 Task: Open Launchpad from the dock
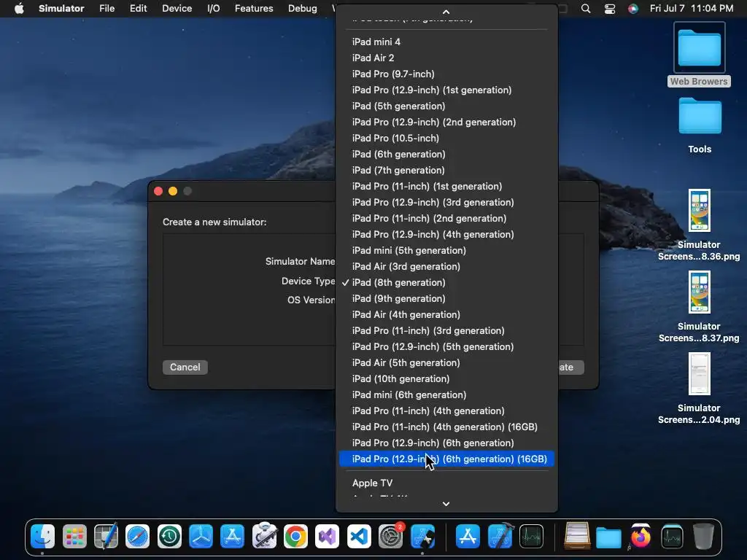pos(74,537)
